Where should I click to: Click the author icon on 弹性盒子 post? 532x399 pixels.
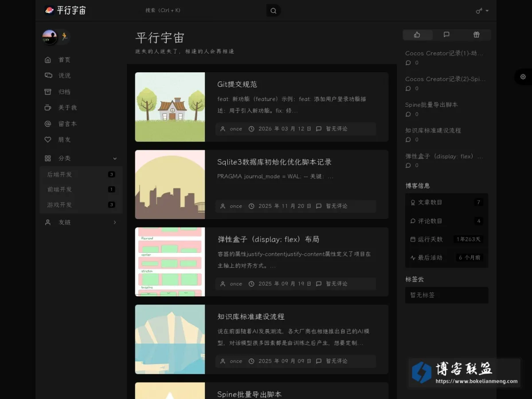click(x=223, y=284)
